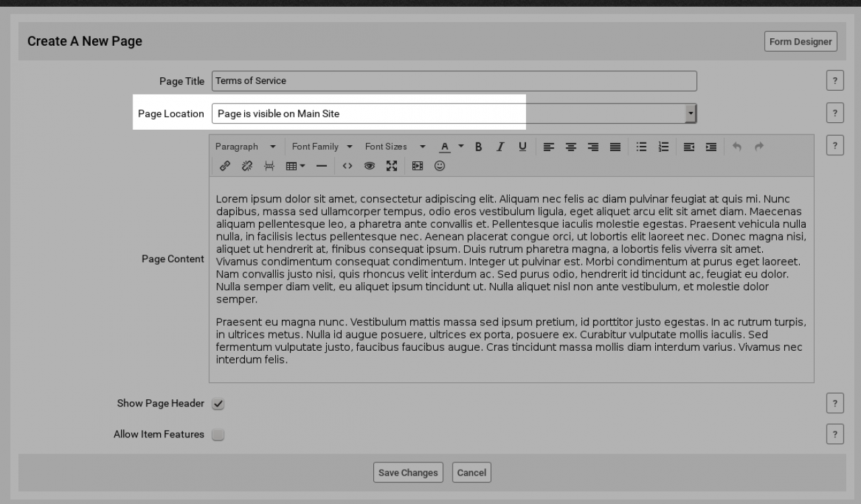Align text left in the editor
The image size is (861, 504).
(x=549, y=146)
